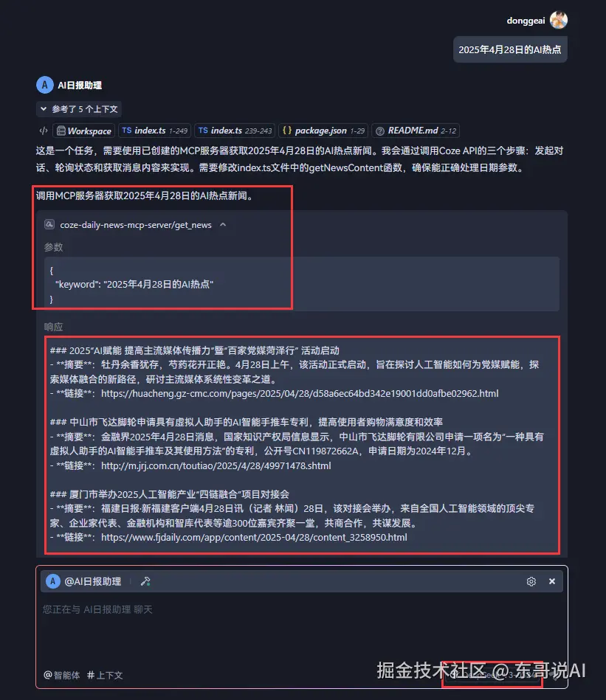
Task: Click #上下文 to add context
Action: 105,675
